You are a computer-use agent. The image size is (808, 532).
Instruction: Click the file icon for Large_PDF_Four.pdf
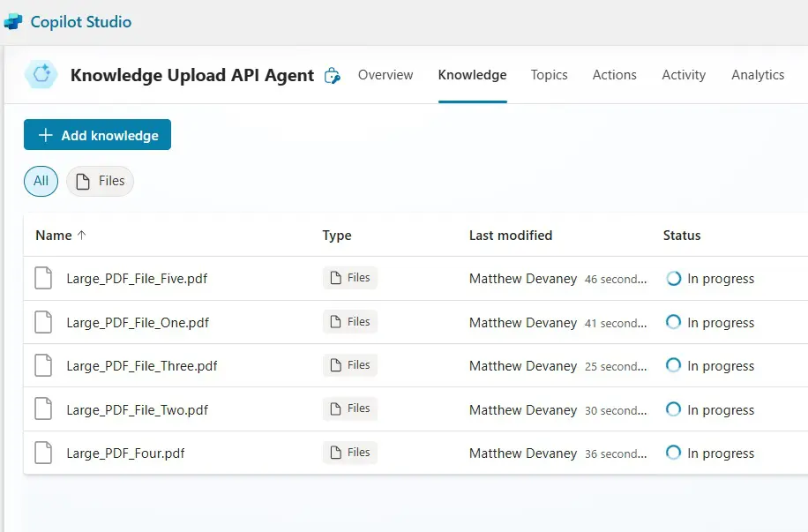(43, 453)
